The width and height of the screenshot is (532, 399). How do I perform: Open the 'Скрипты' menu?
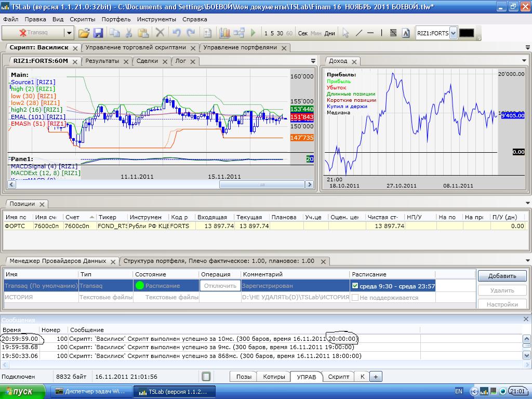[x=82, y=19]
